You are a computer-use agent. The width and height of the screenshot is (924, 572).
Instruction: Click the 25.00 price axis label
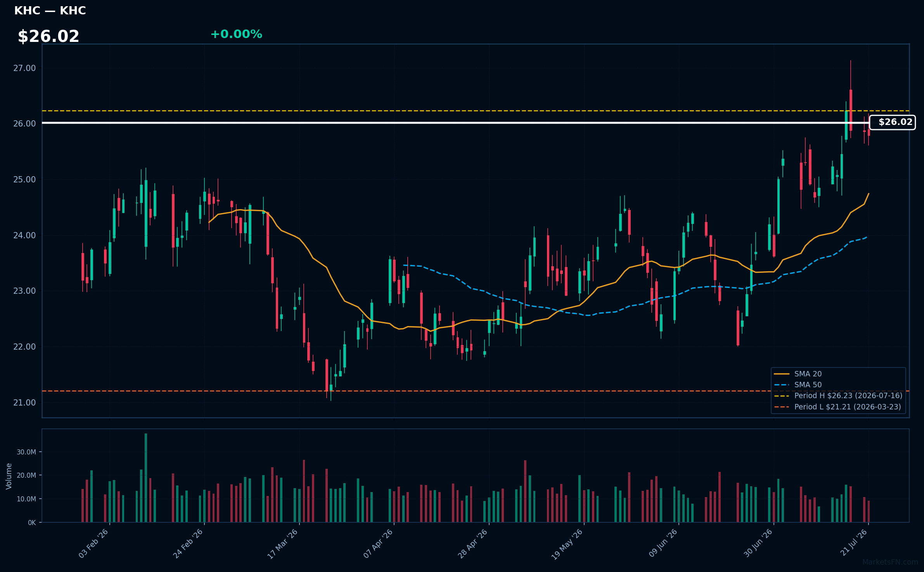[24, 180]
